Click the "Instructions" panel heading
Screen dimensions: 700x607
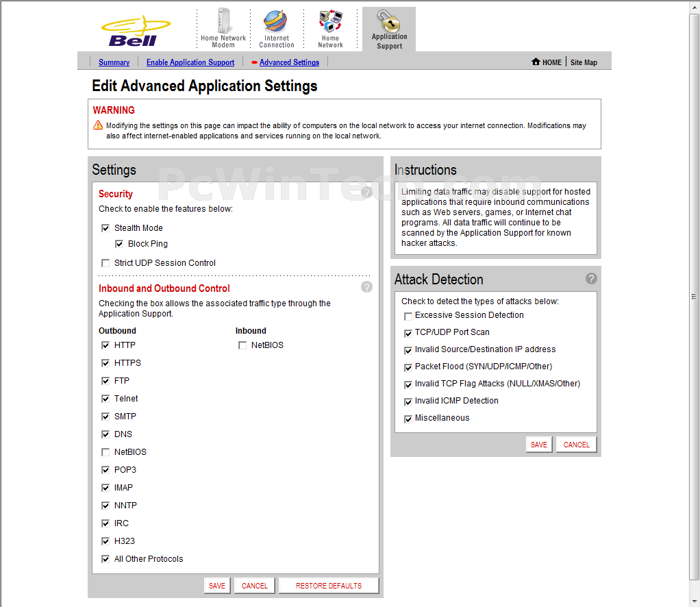(425, 170)
